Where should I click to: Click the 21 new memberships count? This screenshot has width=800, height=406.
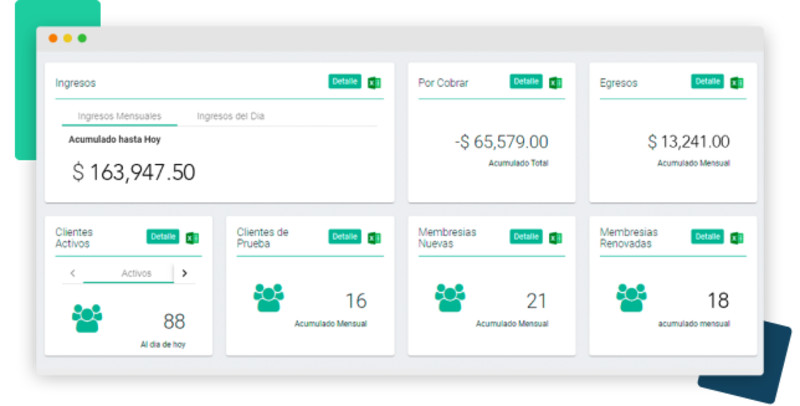(x=536, y=300)
